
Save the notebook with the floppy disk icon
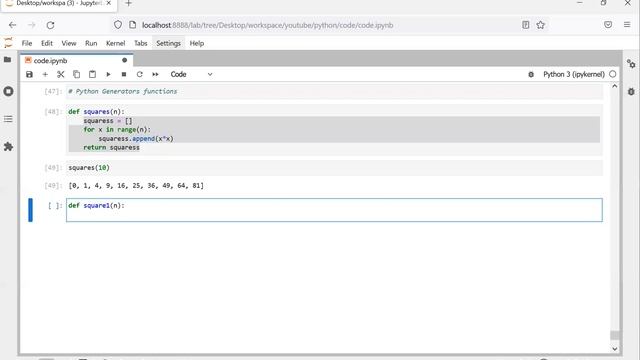click(29, 74)
